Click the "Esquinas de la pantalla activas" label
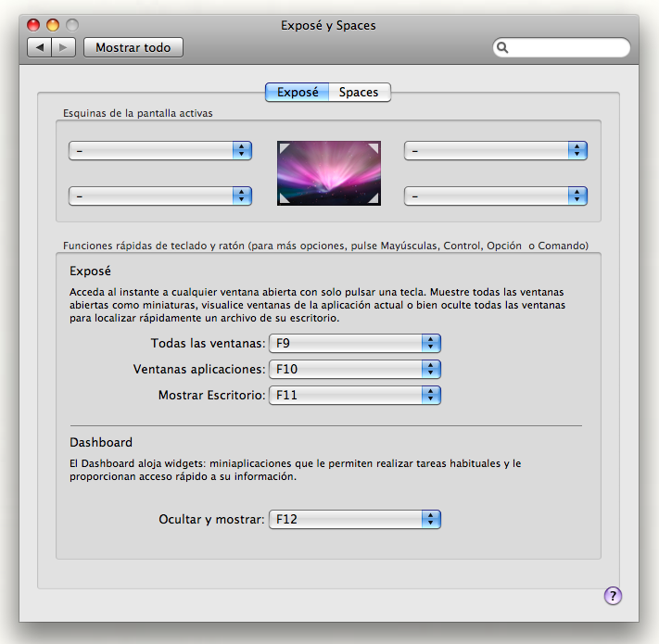 pos(138,113)
